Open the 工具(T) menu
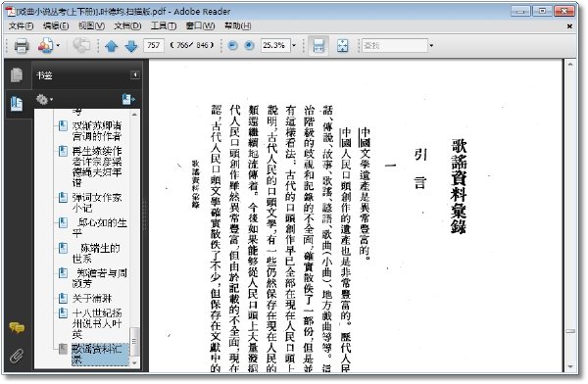588x384 pixels. click(164, 25)
